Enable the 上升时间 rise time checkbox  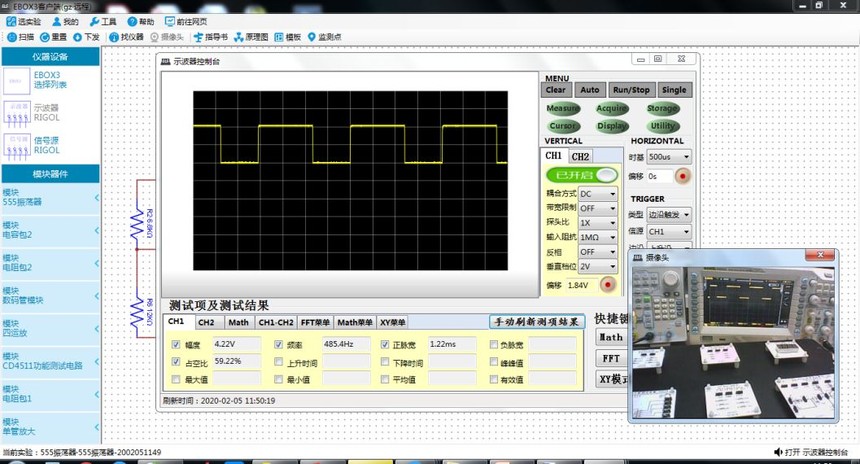coord(278,362)
